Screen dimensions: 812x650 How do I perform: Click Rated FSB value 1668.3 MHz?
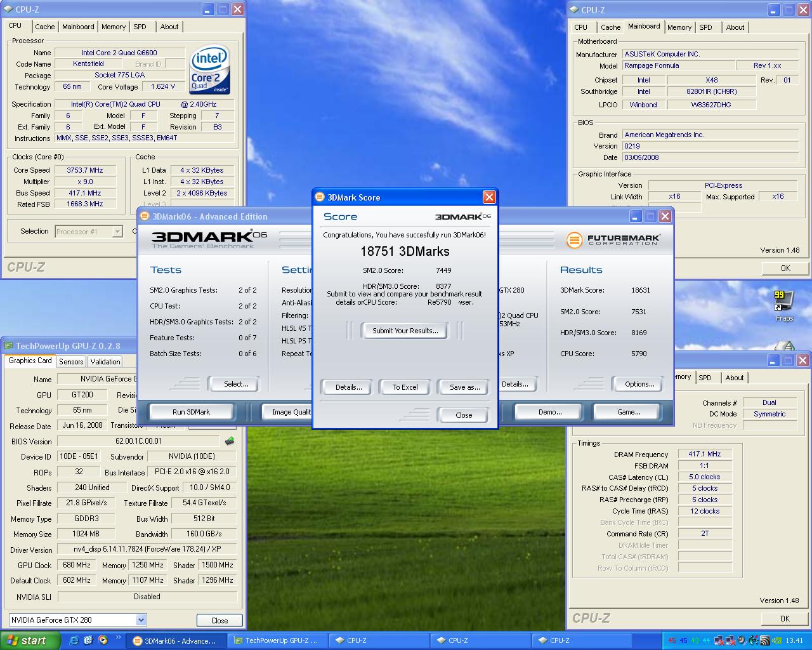pos(85,204)
